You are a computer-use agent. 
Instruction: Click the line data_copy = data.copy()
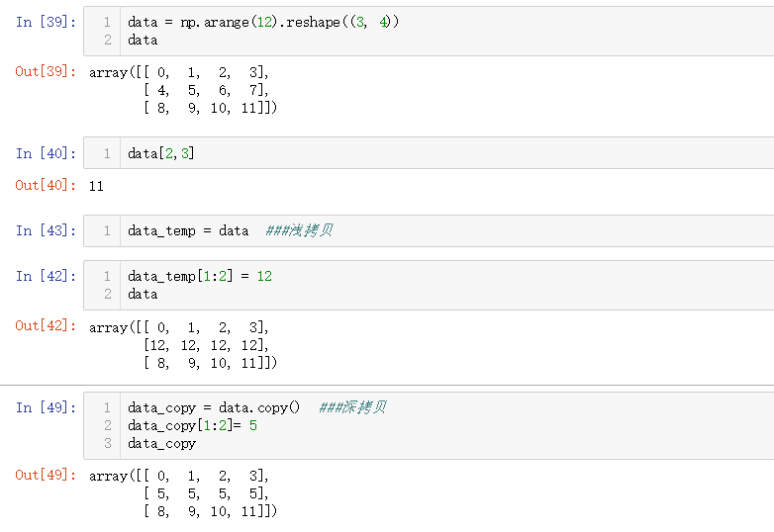[214, 407]
